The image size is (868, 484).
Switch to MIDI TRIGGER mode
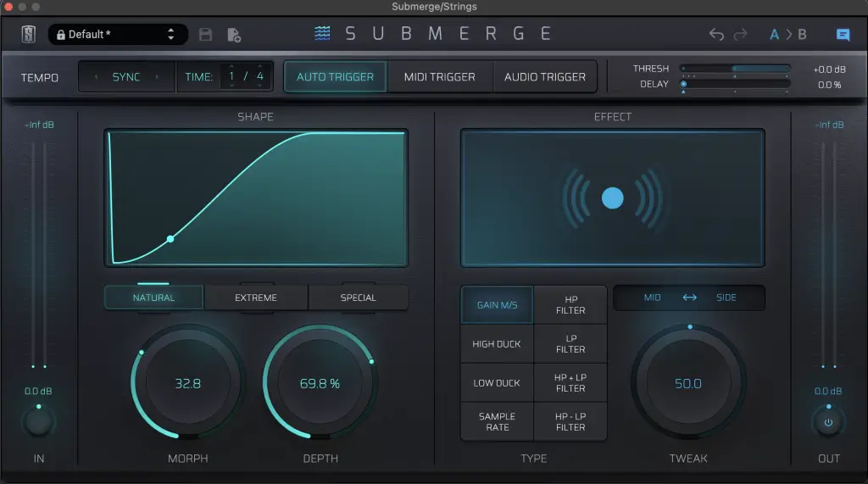[x=440, y=77]
